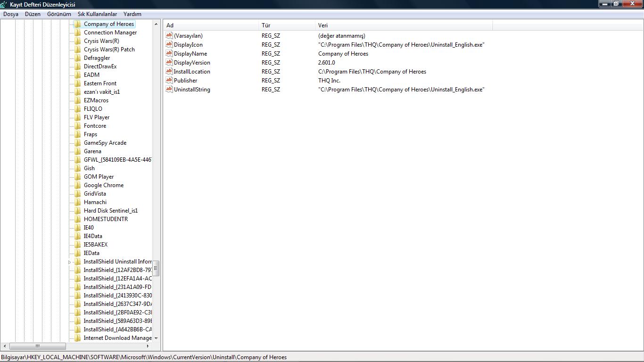Click the folder icon for FLV Player
This screenshot has width=644, height=362.
pyautogui.click(x=78, y=117)
